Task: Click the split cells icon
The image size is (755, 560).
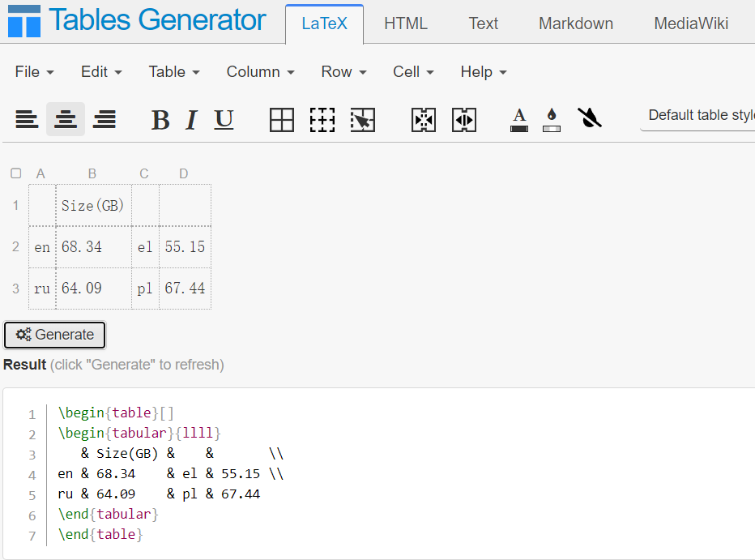Action: point(464,120)
